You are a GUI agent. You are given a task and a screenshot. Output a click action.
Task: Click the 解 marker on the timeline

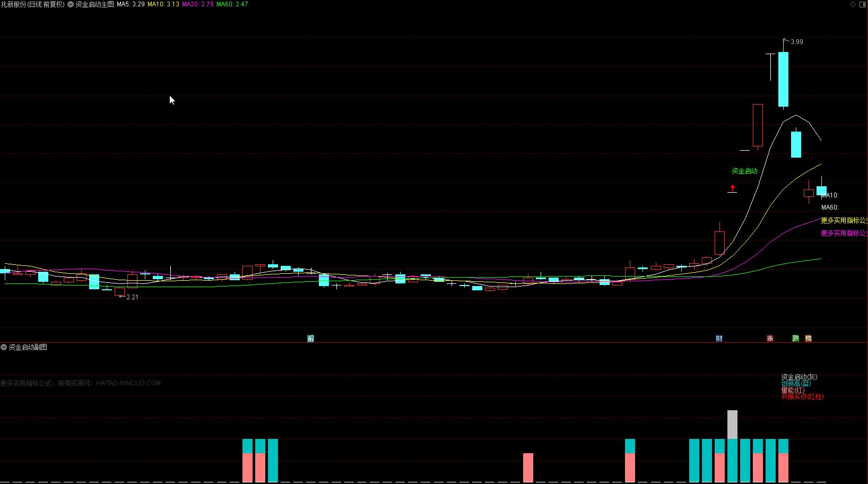[x=311, y=339]
